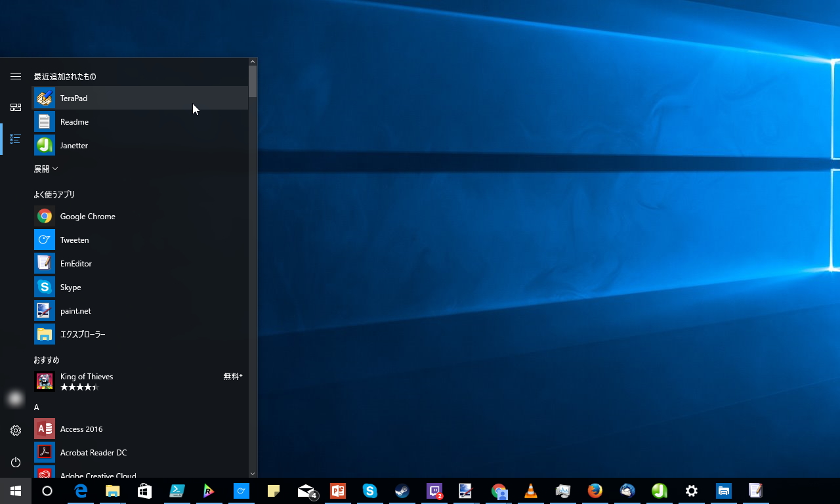Open TeraPad from recently added apps
Image resolution: width=840 pixels, height=504 pixels.
click(140, 98)
